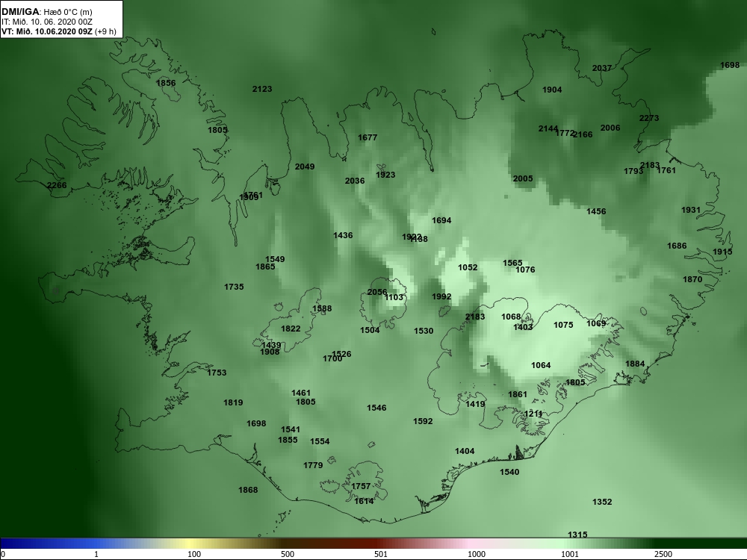Click the title text 'DMI/IGA: Hæð 0°C (m)'
The image size is (747, 560).
point(46,12)
